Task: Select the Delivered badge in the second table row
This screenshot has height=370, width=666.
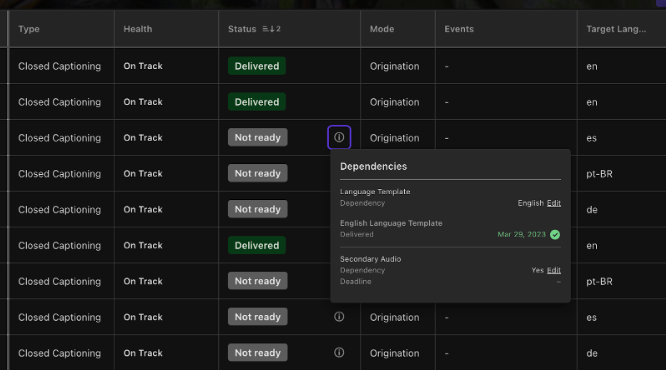Action: pos(257,102)
